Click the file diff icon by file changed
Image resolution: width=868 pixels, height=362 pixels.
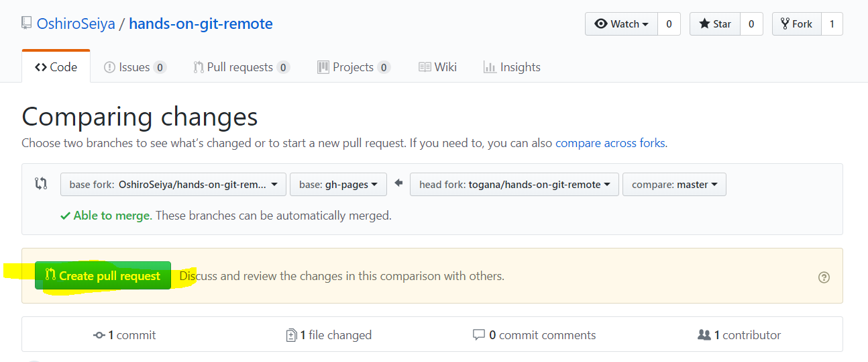click(x=291, y=334)
